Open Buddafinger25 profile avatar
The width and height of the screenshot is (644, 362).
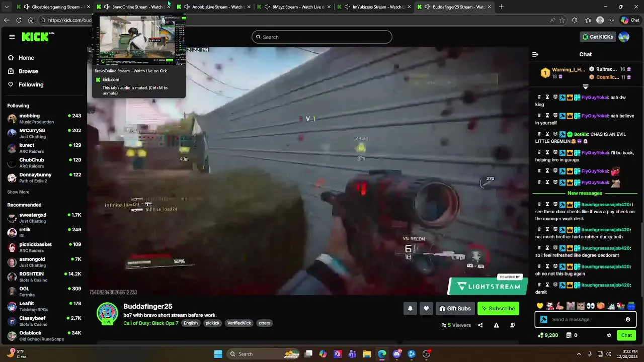click(x=107, y=313)
